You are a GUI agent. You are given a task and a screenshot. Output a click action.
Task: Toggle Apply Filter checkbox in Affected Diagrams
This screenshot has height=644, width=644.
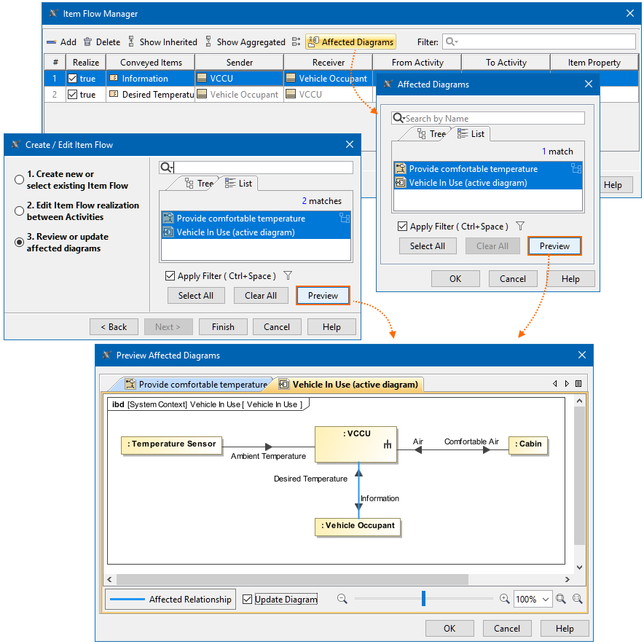(x=402, y=227)
